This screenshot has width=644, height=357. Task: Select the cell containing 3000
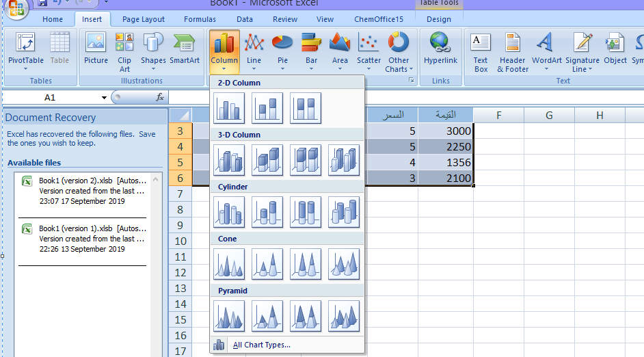446,131
